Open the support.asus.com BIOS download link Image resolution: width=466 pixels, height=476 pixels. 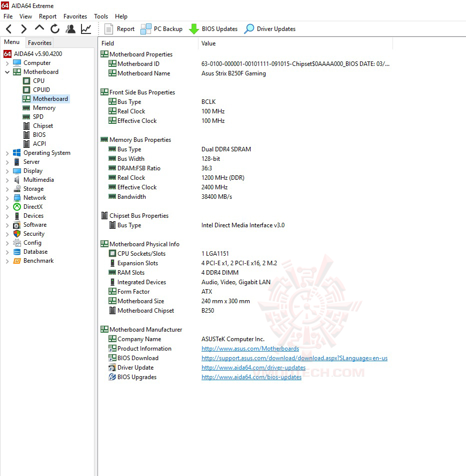(294, 358)
